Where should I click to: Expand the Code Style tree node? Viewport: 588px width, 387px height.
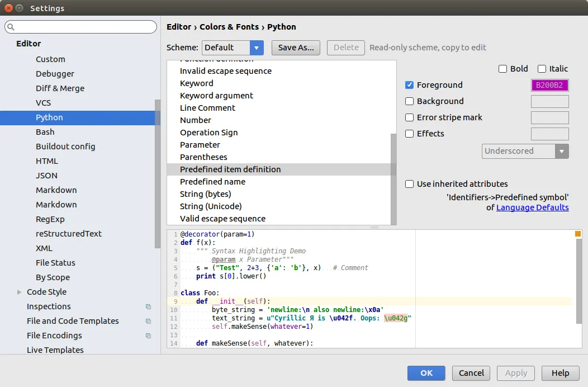click(19, 292)
